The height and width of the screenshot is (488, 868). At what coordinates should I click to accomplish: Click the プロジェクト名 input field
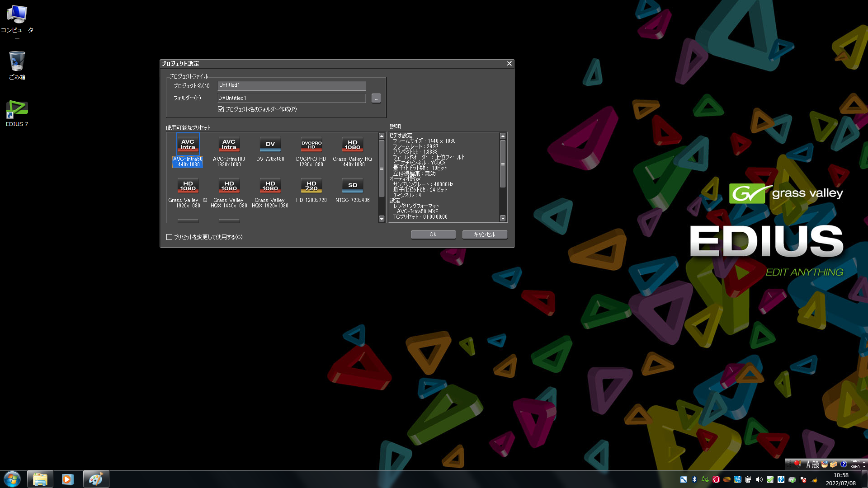292,85
